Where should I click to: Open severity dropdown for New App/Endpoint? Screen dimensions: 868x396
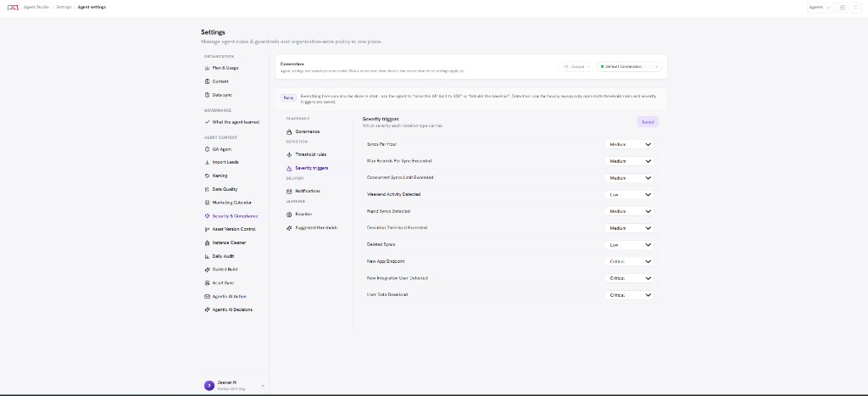[x=630, y=261]
